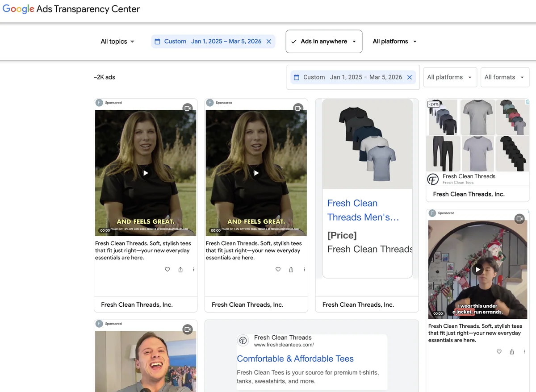Image resolution: width=536 pixels, height=392 pixels.
Task: Favorite the first video ad using the heart icon
Action: point(167,269)
